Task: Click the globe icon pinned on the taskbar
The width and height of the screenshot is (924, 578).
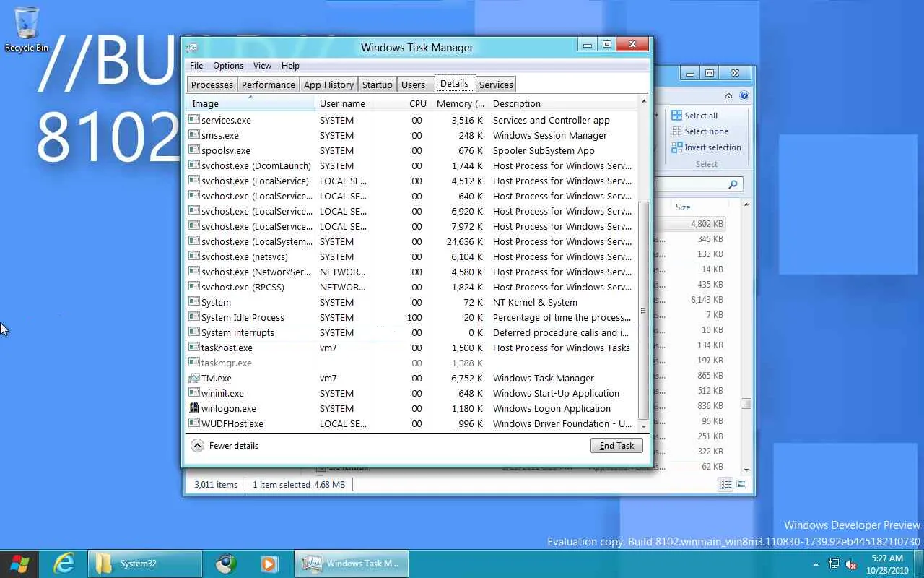Action: click(226, 564)
